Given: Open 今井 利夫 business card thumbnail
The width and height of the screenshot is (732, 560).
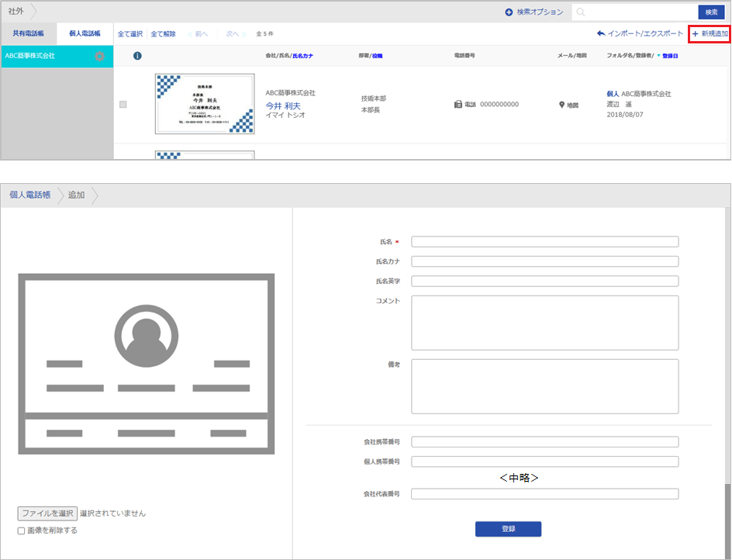Looking at the screenshot, I should (205, 104).
